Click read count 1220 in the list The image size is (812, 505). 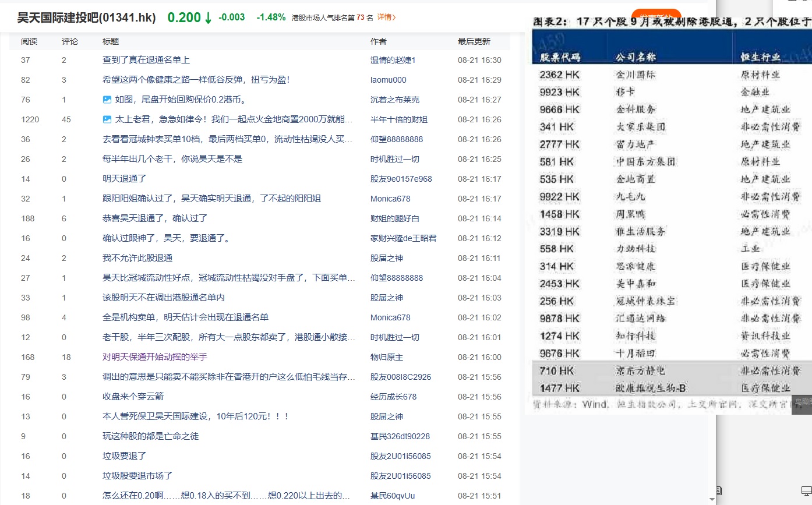(x=30, y=119)
